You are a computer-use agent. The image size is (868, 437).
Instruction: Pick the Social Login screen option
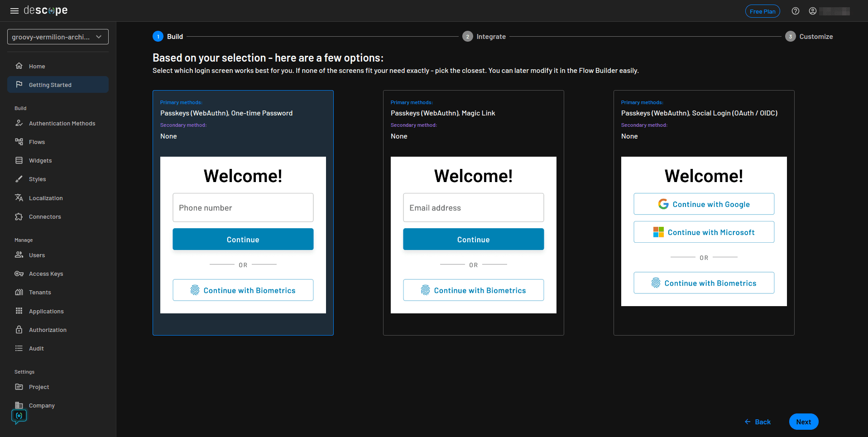704,212
